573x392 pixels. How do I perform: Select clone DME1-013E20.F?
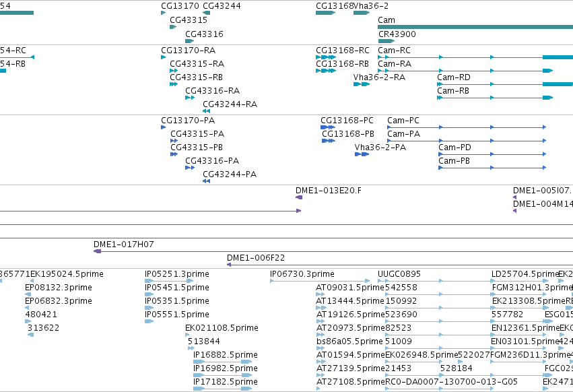[x=329, y=191]
